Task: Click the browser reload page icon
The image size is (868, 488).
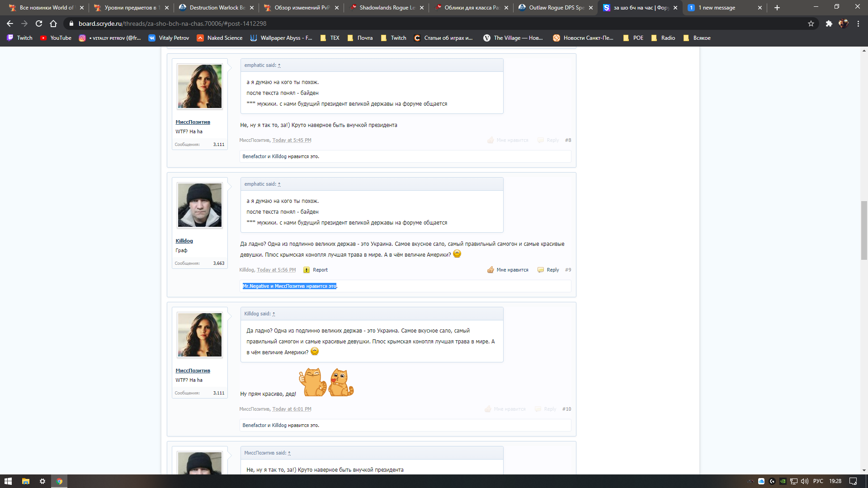Action: tap(39, 23)
